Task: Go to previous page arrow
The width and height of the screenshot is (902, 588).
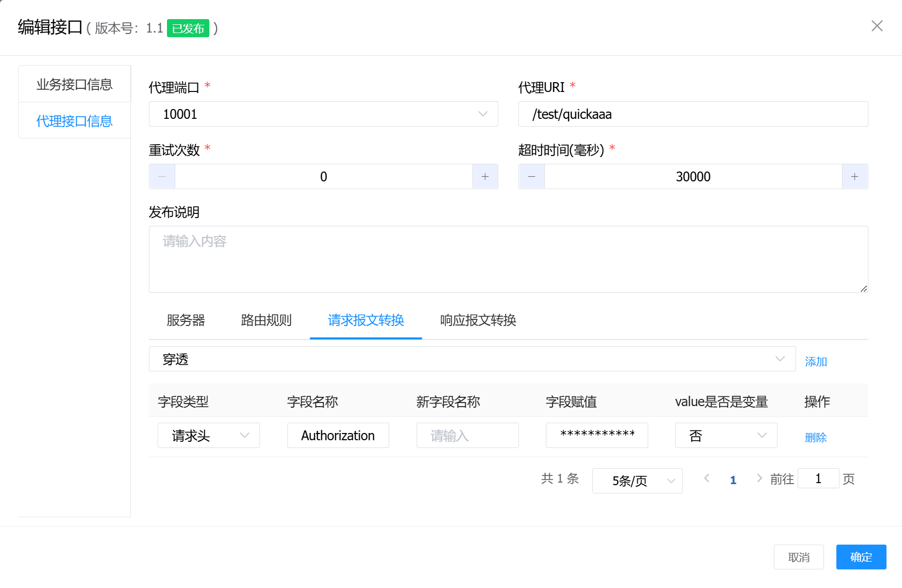Action: (x=707, y=478)
